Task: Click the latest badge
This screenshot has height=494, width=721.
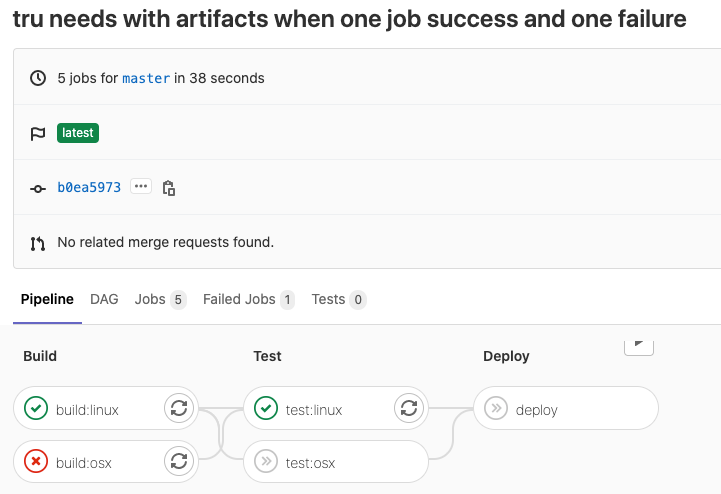Action: [77, 133]
